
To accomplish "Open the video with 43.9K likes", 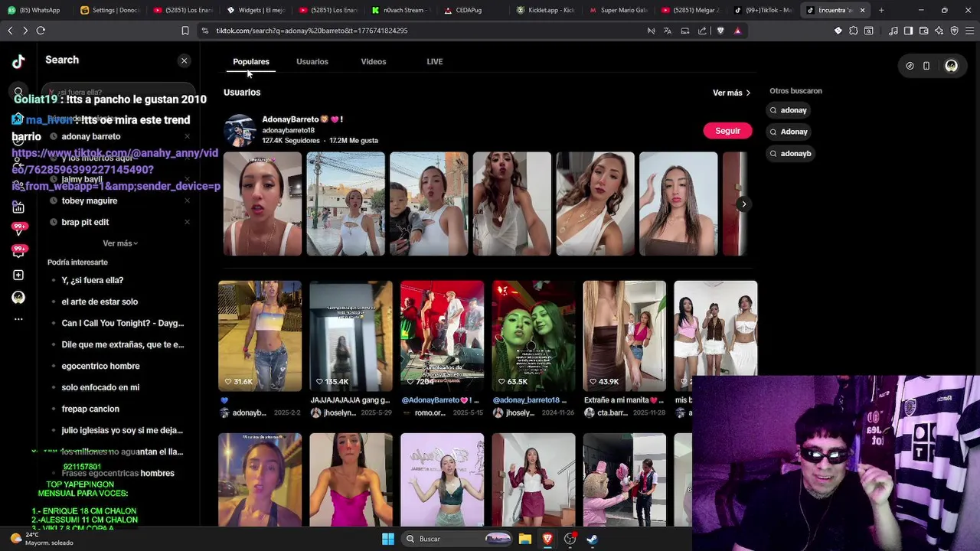I will coord(625,336).
